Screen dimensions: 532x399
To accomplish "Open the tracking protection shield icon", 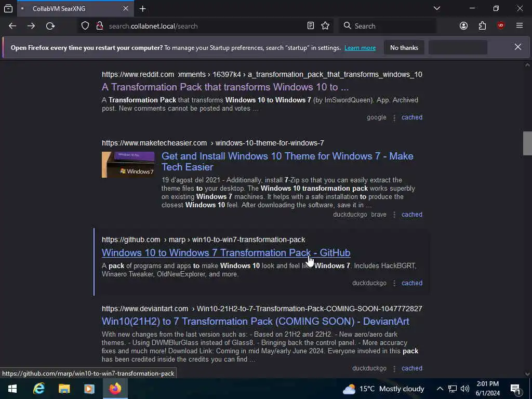I will click(x=85, y=26).
